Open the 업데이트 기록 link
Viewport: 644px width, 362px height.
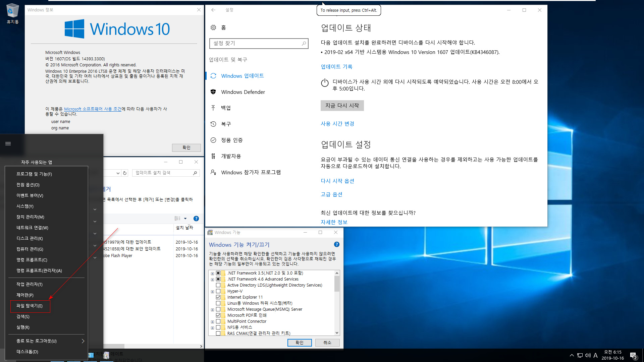(x=336, y=67)
